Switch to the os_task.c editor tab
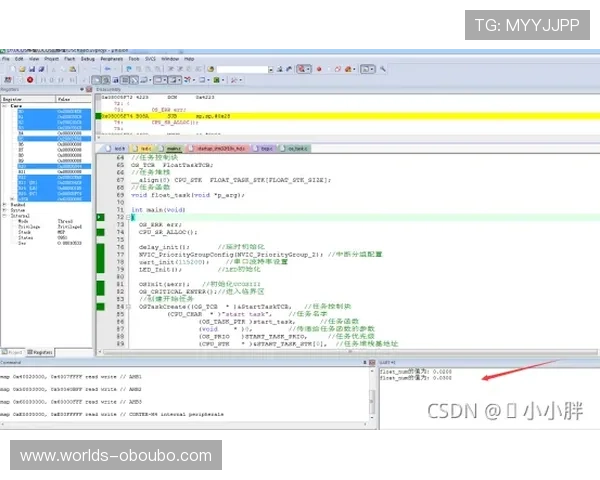 coord(298,147)
